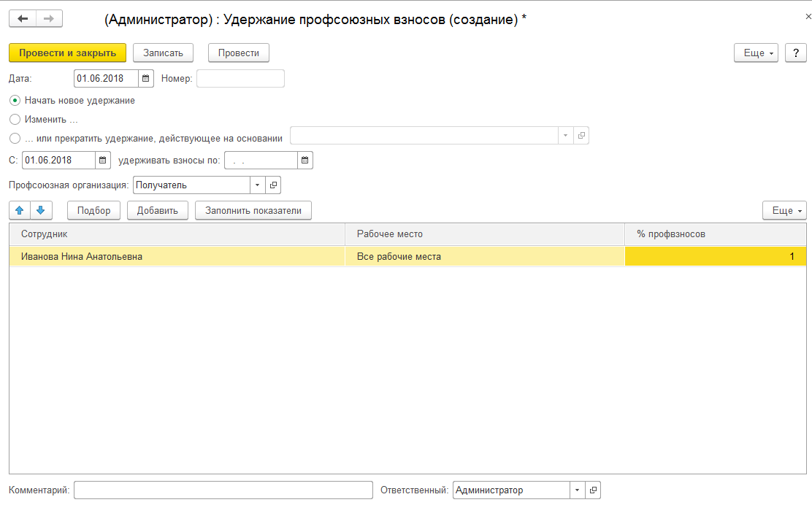Open calendar for the start date field
812x505 pixels.
point(103,160)
